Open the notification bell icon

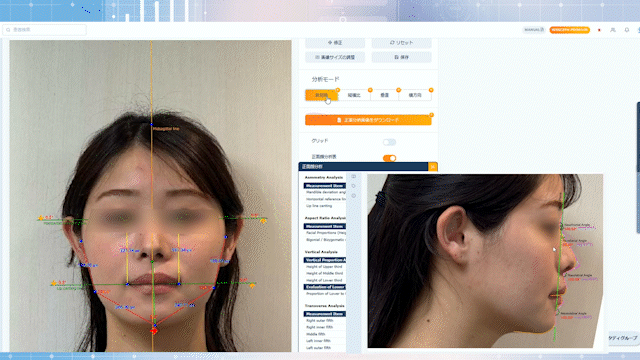627,30
